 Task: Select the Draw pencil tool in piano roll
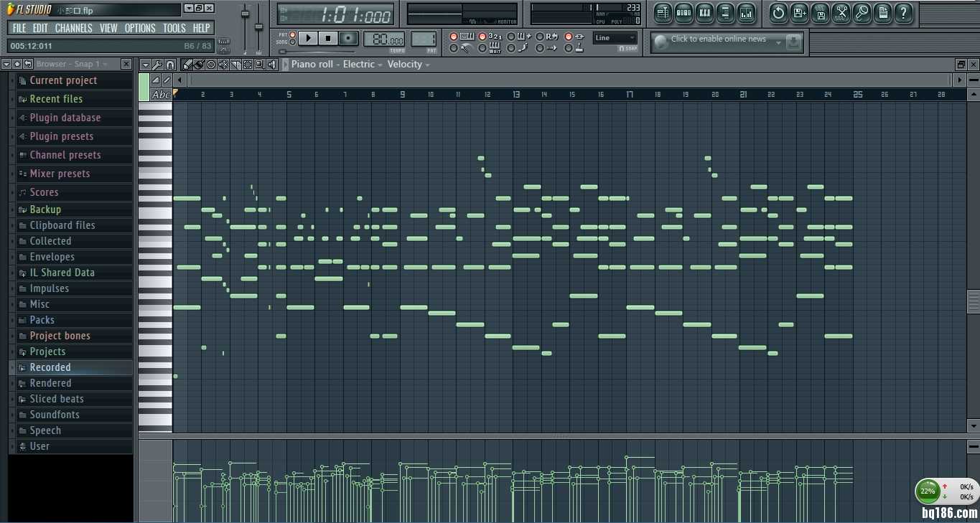click(187, 65)
